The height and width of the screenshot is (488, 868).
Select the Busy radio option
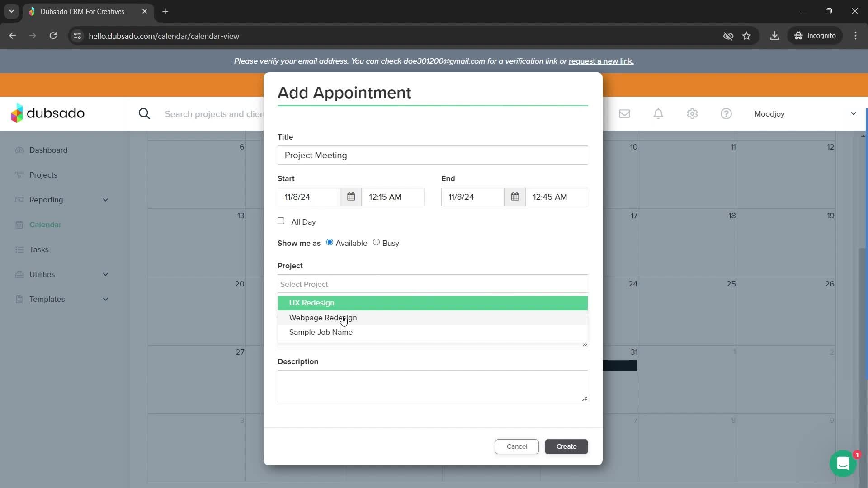click(376, 242)
